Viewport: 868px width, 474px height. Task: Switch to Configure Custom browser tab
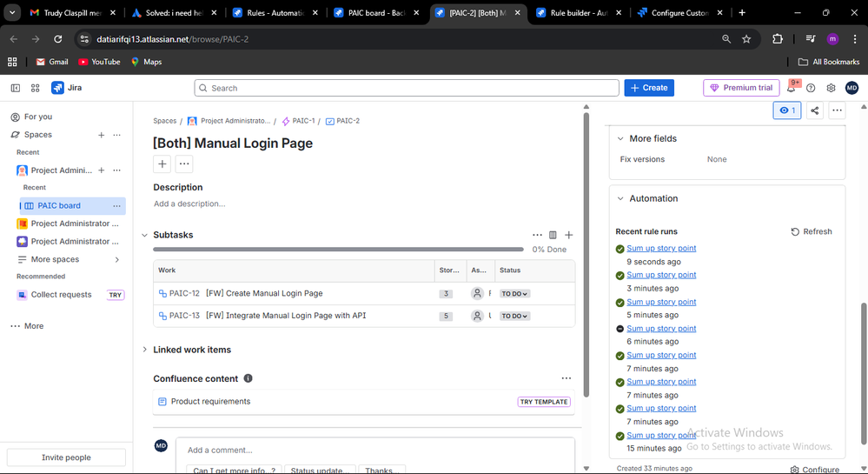tap(680, 12)
